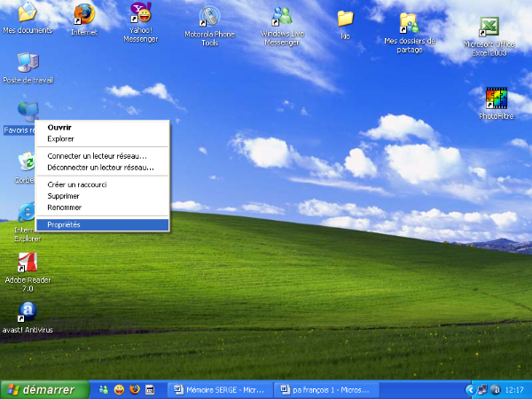Open Adobe Reader 7.0 icon

click(x=28, y=263)
